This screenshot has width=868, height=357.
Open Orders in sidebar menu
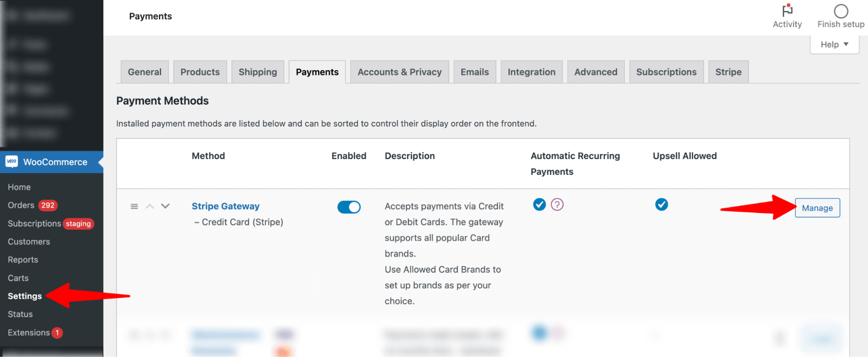point(21,205)
